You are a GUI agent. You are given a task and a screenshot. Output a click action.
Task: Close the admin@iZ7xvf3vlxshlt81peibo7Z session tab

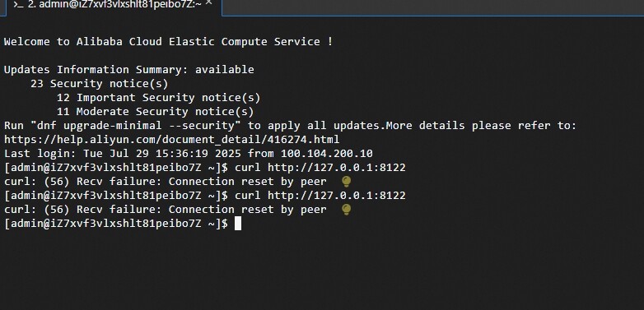click(208, 2)
